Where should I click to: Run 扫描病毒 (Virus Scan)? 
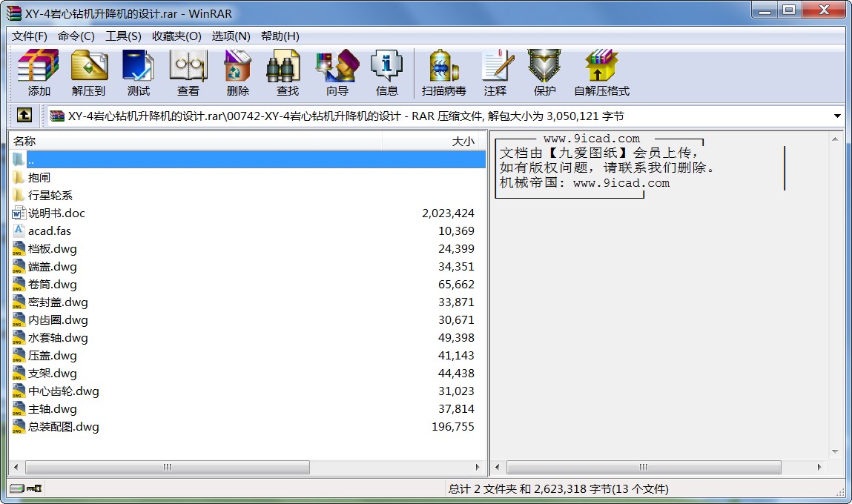pyautogui.click(x=444, y=73)
